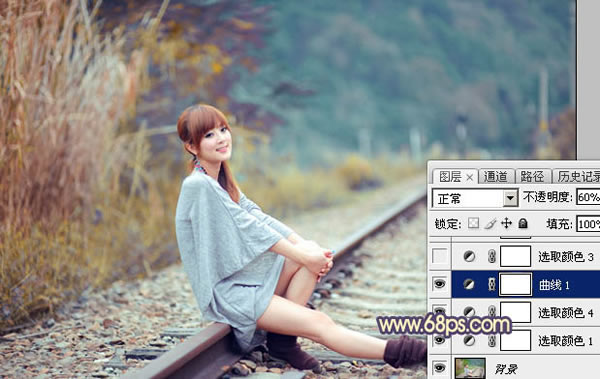This screenshot has width=600, height=379.
Task: Click the 填充 fill value field
Action: (x=588, y=224)
